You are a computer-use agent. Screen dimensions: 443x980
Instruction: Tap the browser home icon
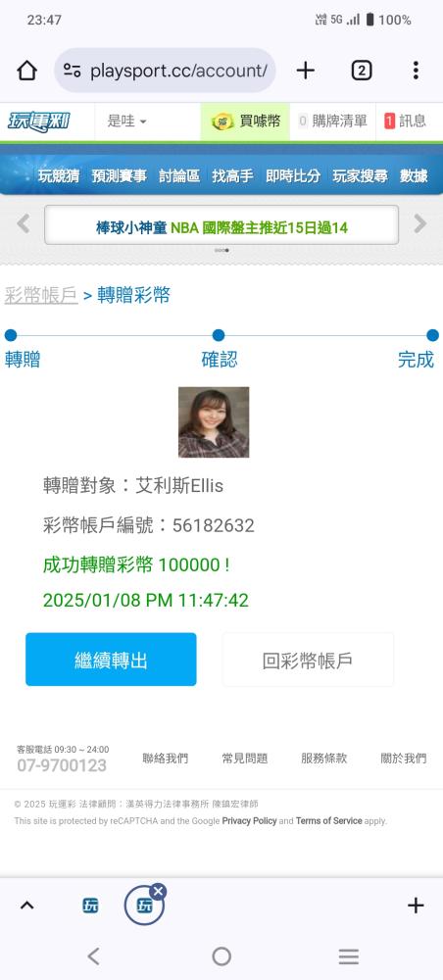click(x=26, y=71)
